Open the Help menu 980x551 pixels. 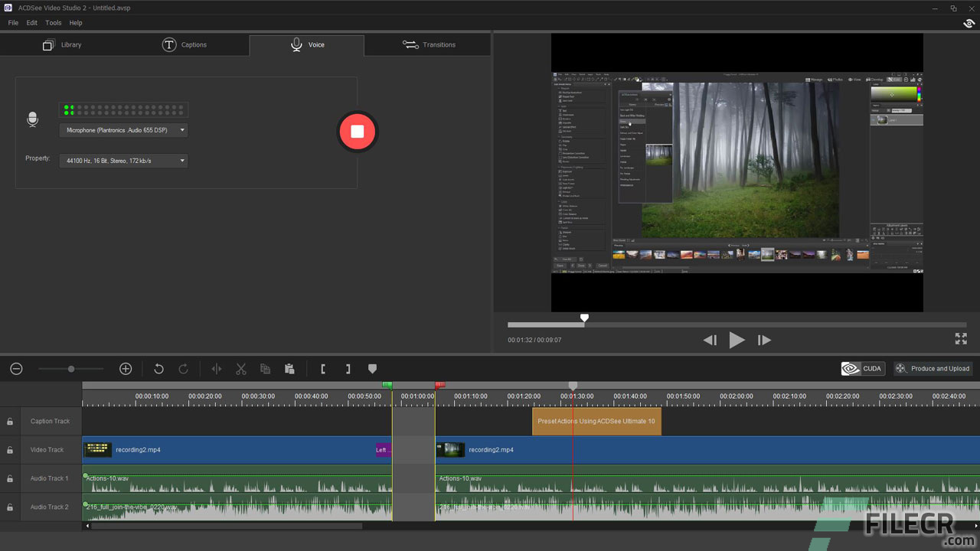76,23
